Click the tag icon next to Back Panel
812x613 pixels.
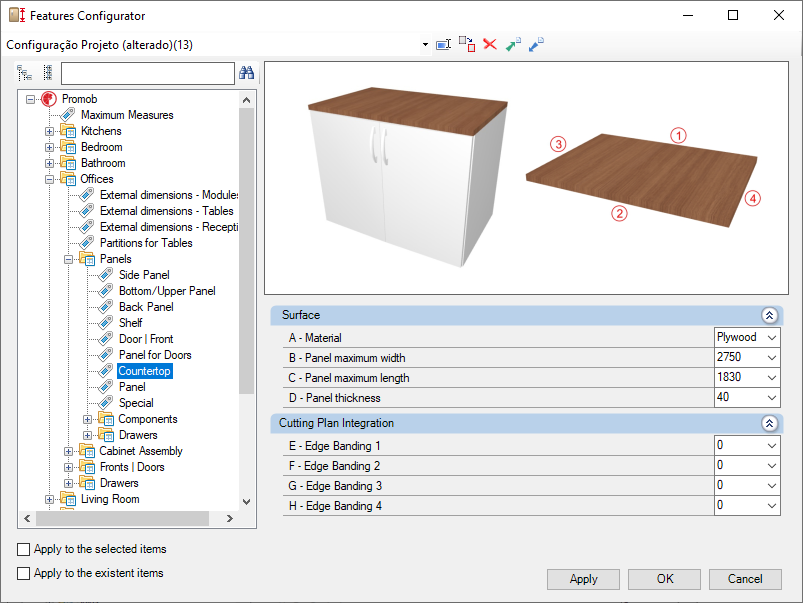click(106, 306)
